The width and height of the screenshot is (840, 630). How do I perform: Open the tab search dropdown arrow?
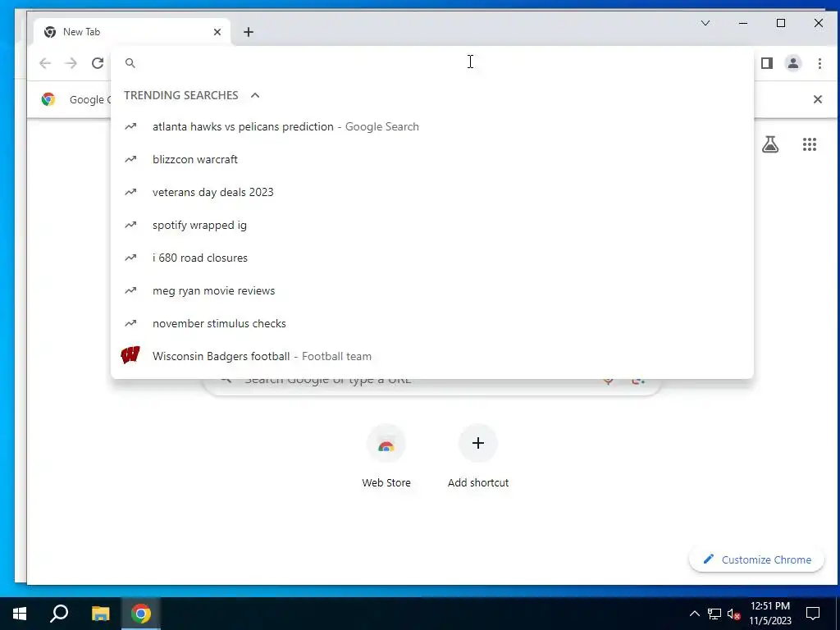(705, 23)
